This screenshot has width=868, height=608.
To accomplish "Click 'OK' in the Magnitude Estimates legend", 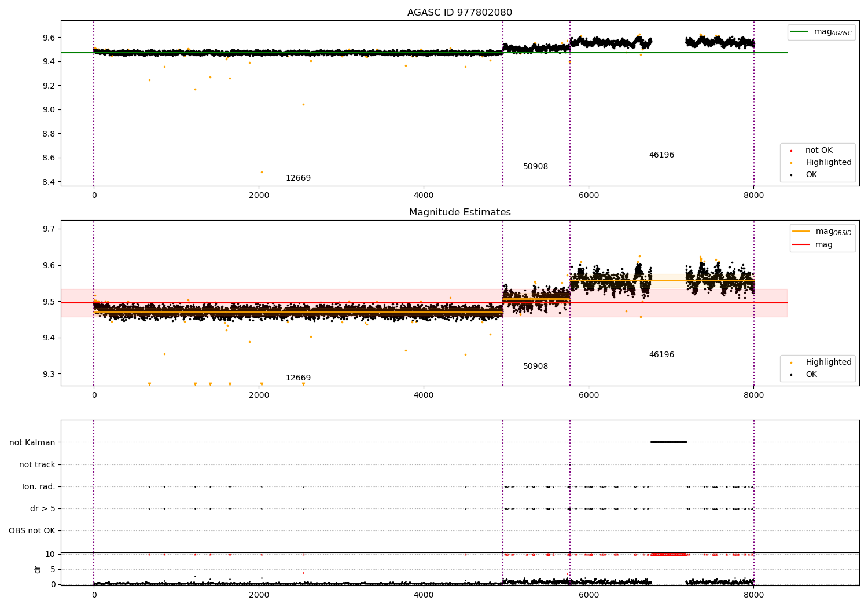I will click(811, 375).
